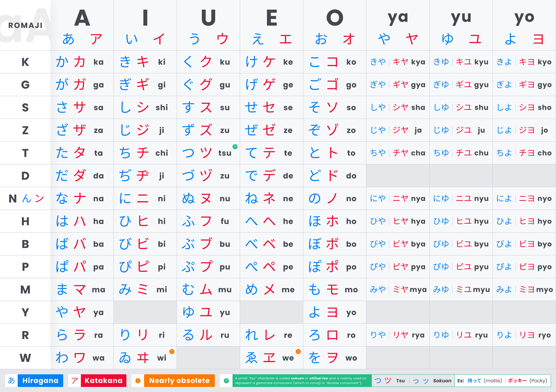Select the red Katakana legend button
This screenshot has height=392, width=556.
(104, 381)
